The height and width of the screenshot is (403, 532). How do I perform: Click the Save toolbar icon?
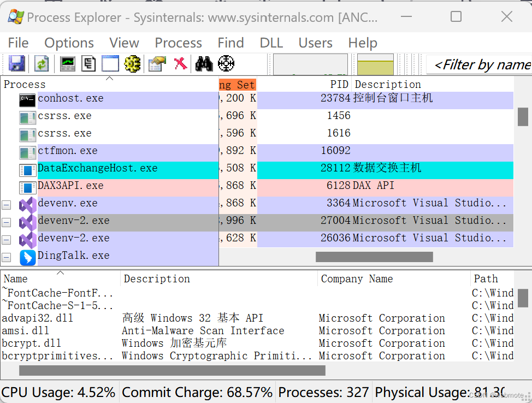coord(16,63)
